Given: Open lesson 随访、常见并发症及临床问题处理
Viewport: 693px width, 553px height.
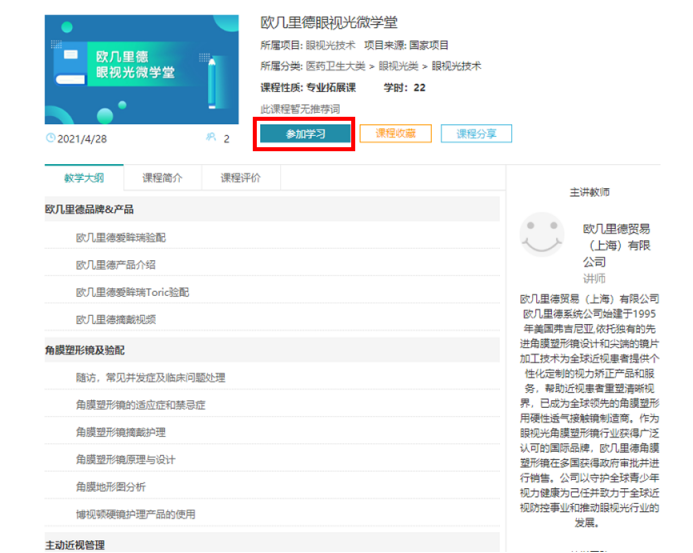Looking at the screenshot, I should coord(150,378).
